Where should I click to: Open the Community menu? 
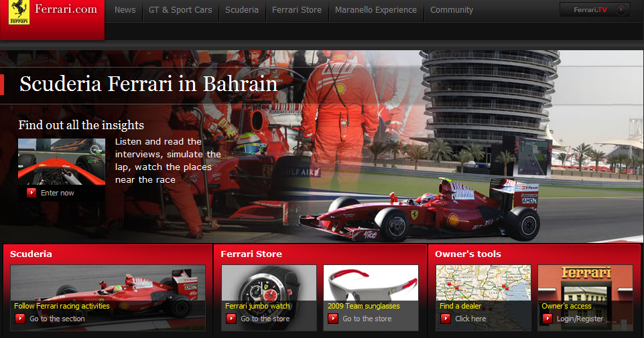(x=452, y=10)
